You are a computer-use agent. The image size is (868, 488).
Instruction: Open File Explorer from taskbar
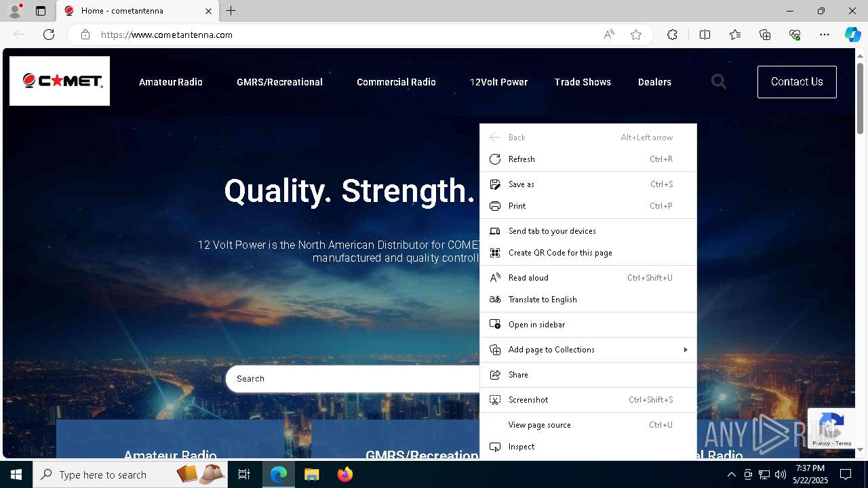[311, 474]
